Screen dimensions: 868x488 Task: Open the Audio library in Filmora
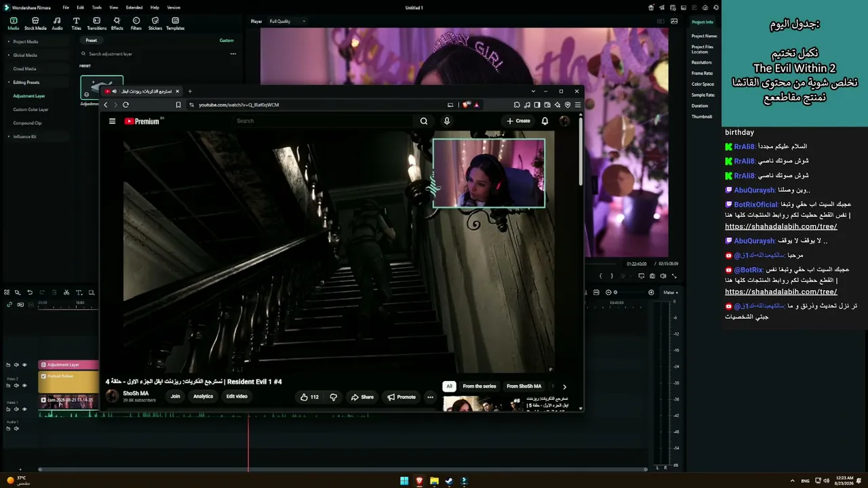(57, 24)
